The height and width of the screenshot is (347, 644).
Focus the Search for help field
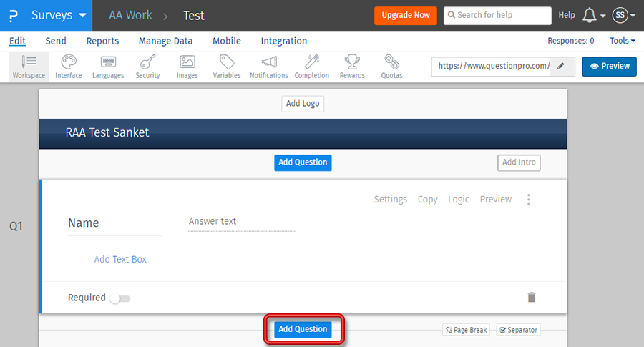(x=497, y=16)
